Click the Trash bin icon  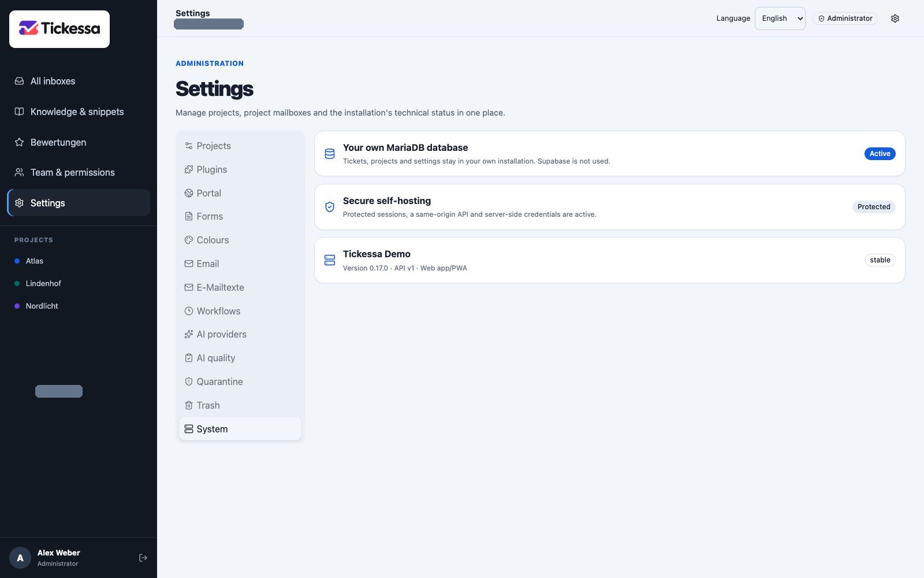click(189, 405)
